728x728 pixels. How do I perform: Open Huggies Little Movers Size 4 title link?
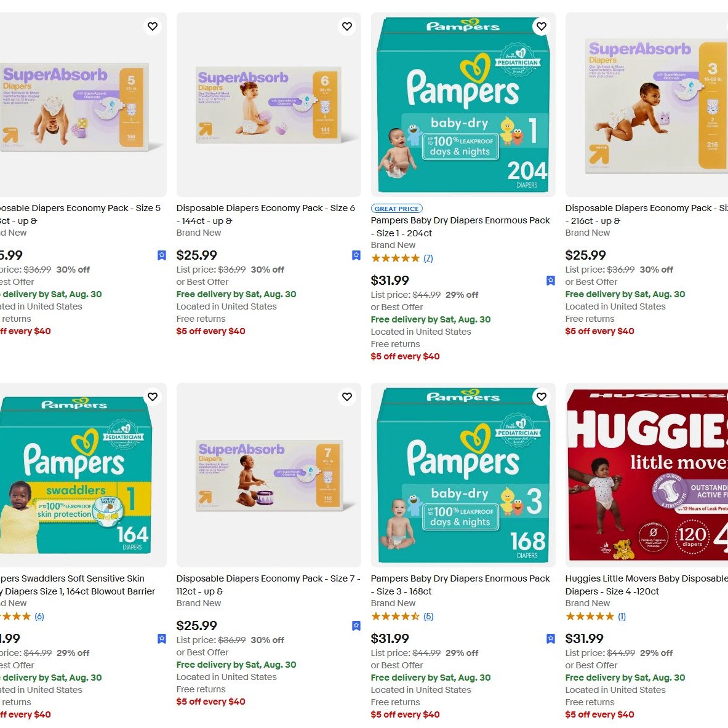click(646, 585)
